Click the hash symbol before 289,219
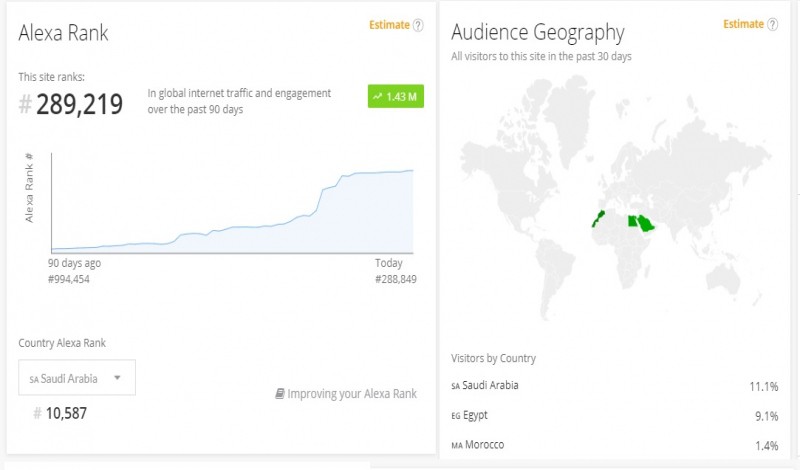 coord(25,104)
